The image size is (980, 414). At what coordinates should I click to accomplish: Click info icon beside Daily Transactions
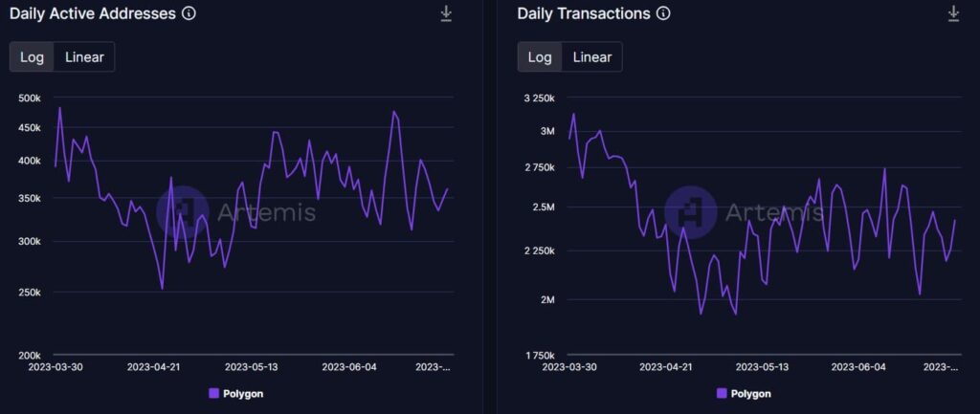click(x=663, y=13)
